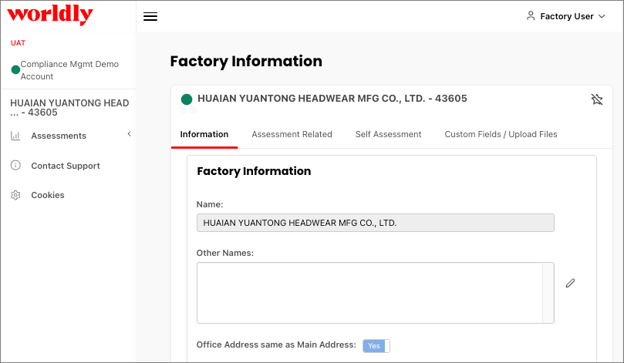
Task: Click the unpin icon on the factory card
Action: coord(597,99)
